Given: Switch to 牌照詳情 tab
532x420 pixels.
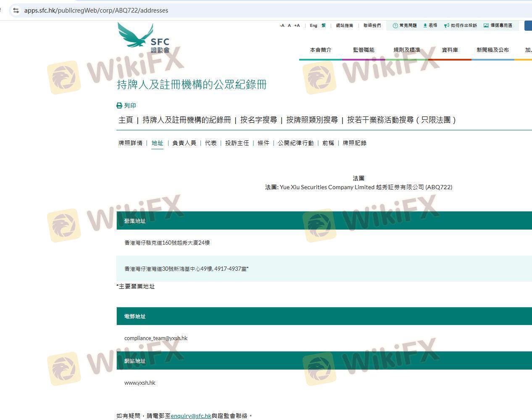Looking at the screenshot, I should pyautogui.click(x=130, y=143).
